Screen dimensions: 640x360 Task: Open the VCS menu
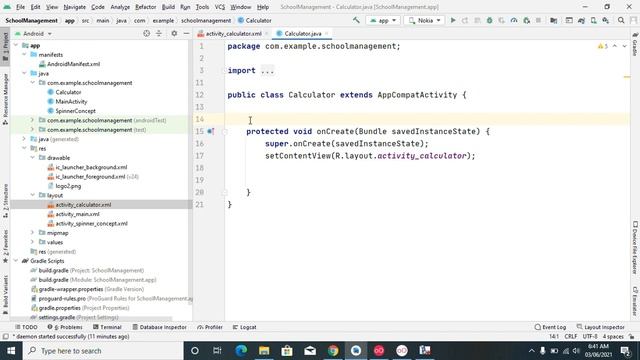[220, 7]
